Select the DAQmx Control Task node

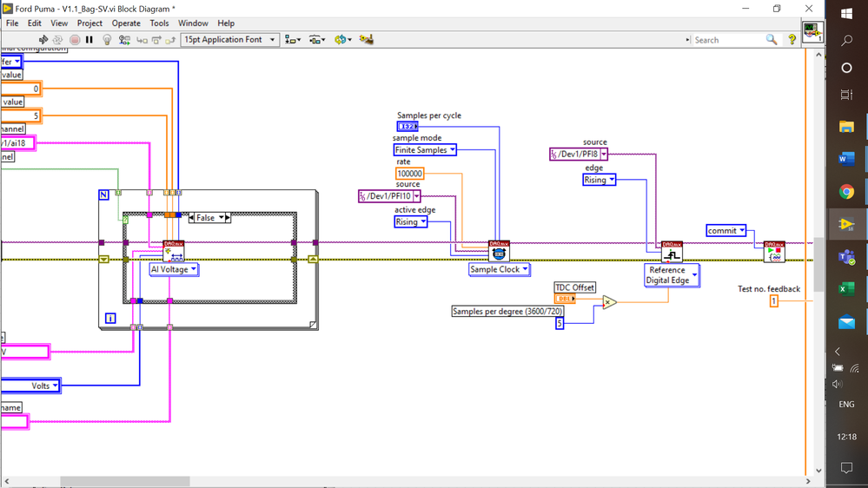coord(774,252)
